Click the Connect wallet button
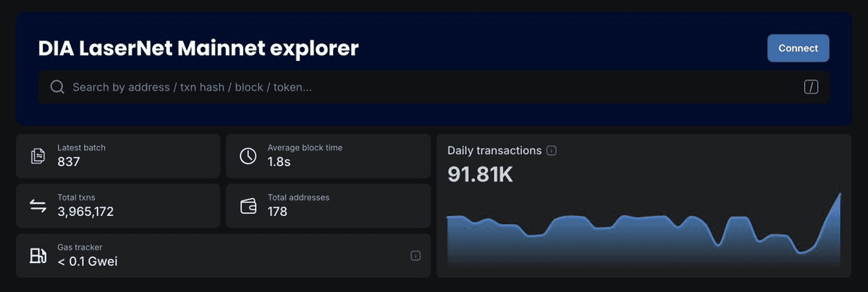 click(x=798, y=49)
